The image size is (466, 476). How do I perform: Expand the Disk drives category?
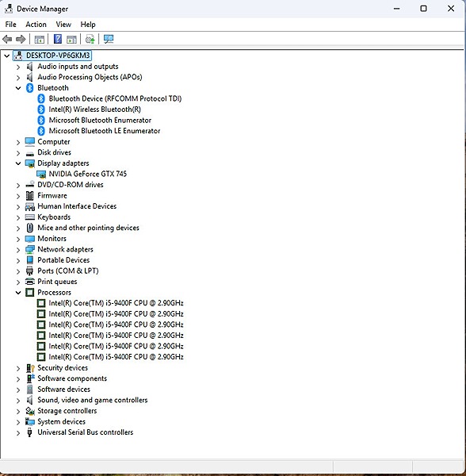18,153
